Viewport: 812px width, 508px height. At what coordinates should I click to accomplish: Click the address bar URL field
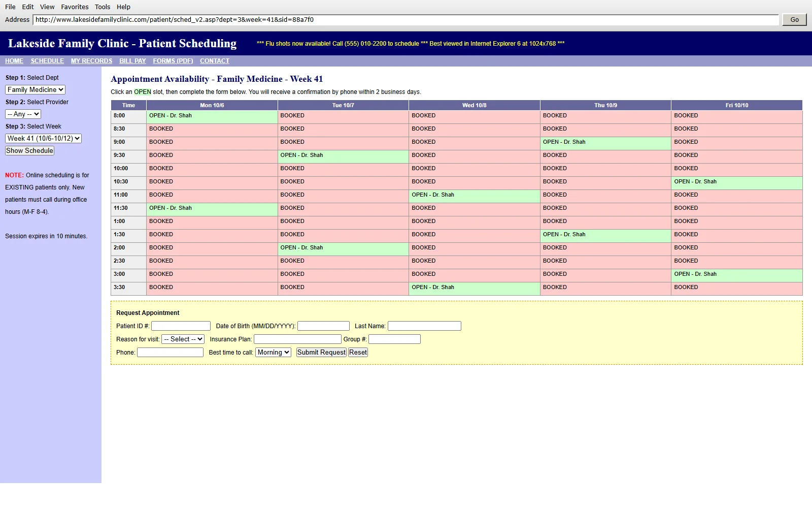point(405,20)
